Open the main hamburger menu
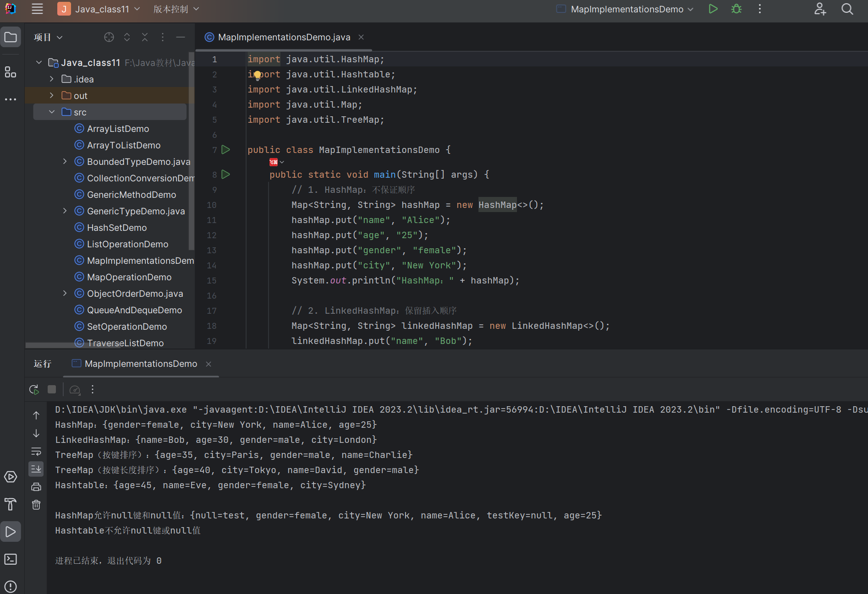The image size is (868, 594). tap(37, 9)
